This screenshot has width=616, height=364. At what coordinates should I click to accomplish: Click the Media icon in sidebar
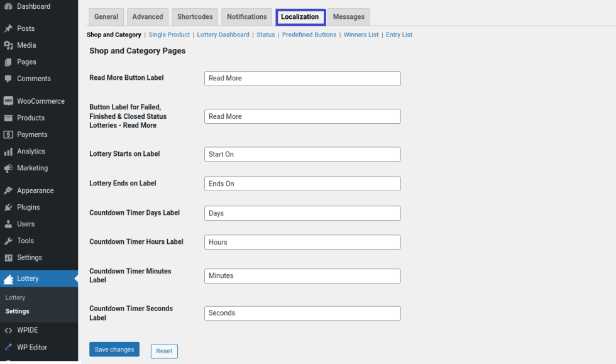(8, 45)
